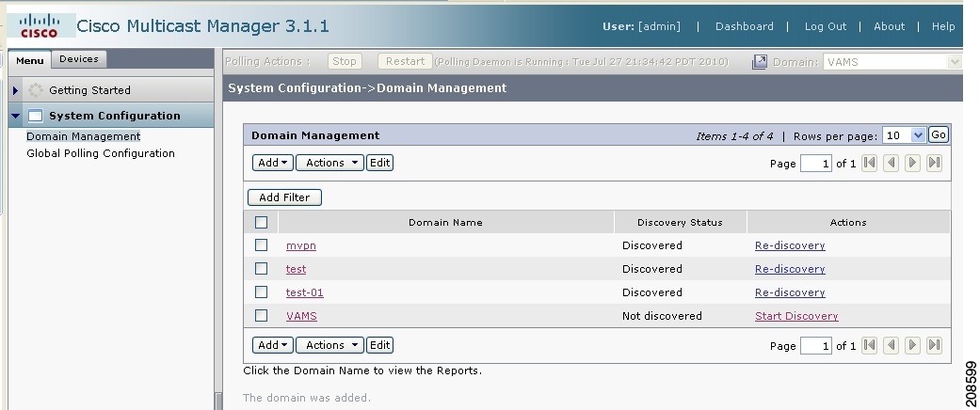Click the Restart polling button
This screenshot has height=410, width=980.
(405, 61)
